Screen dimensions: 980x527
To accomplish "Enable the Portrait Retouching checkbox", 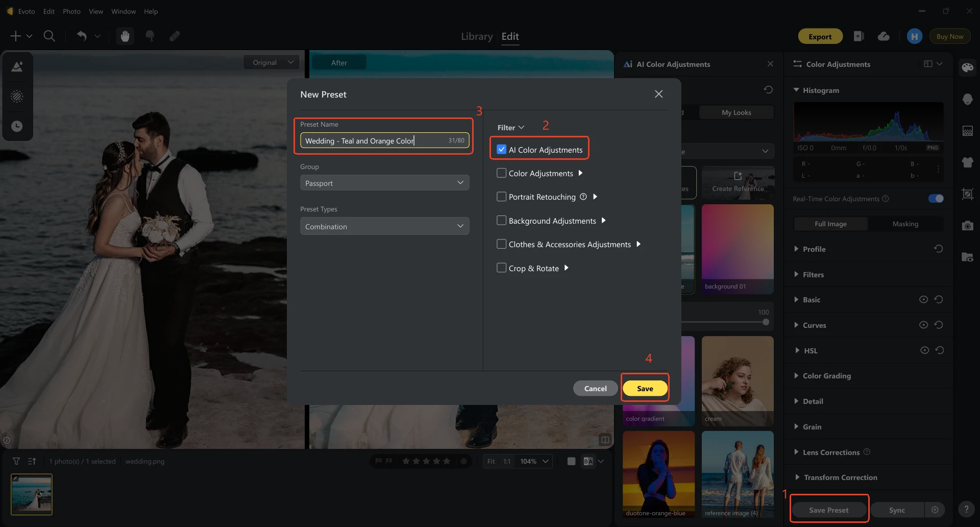I will pos(502,197).
